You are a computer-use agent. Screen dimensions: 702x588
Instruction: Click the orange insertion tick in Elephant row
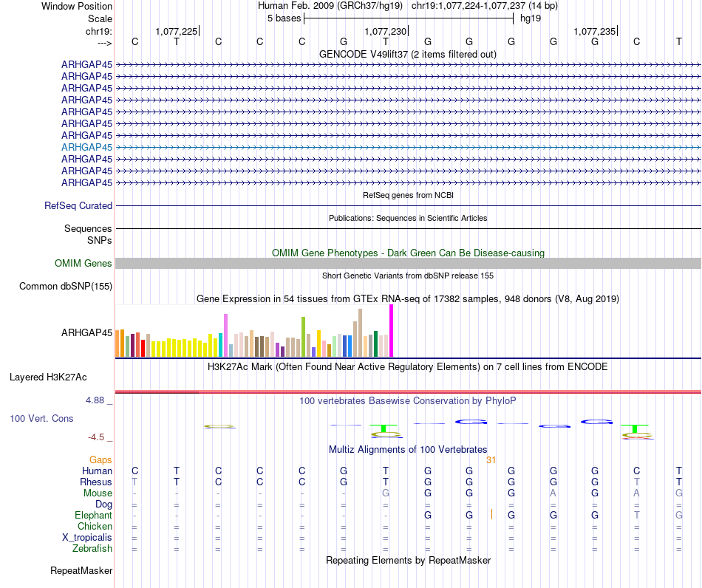(x=491, y=514)
